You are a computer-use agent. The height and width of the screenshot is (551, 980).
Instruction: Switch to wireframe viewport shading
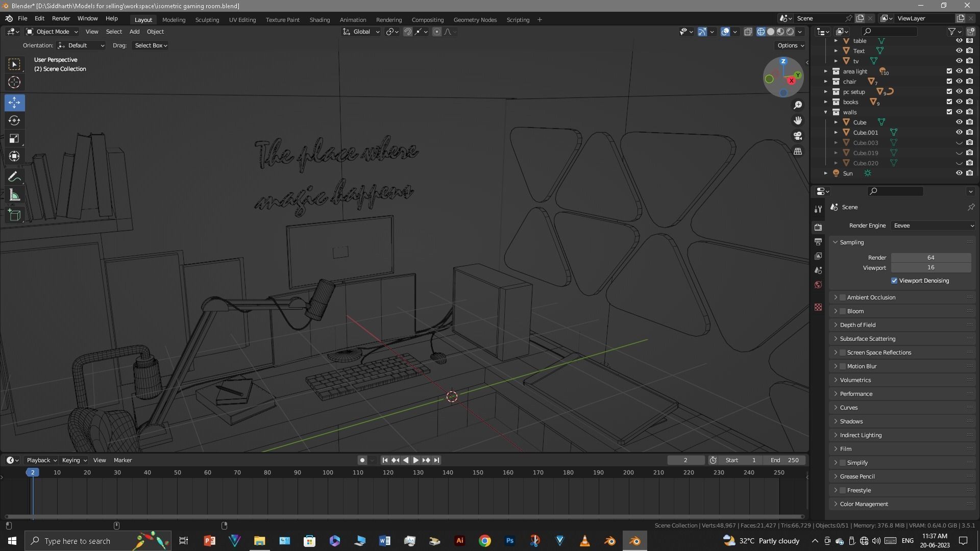click(761, 32)
